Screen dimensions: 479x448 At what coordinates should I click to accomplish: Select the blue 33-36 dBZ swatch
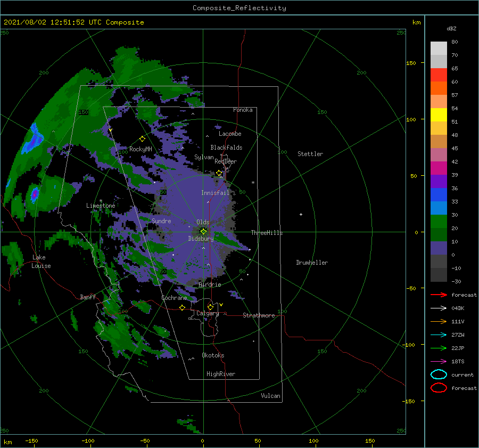click(x=439, y=194)
